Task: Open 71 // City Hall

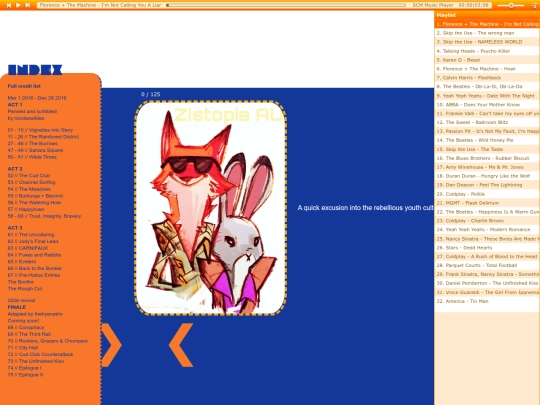Action: pyautogui.click(x=24, y=348)
